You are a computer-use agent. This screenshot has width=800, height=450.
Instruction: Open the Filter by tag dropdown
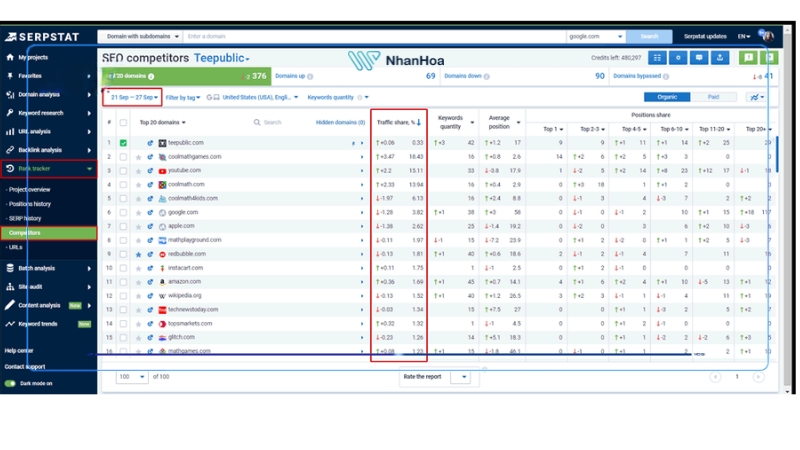[x=183, y=97]
